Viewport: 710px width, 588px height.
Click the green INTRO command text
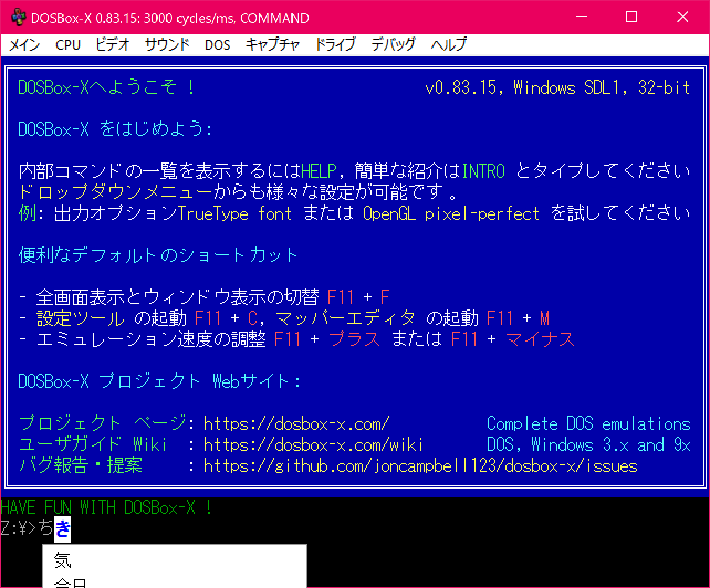tap(483, 171)
